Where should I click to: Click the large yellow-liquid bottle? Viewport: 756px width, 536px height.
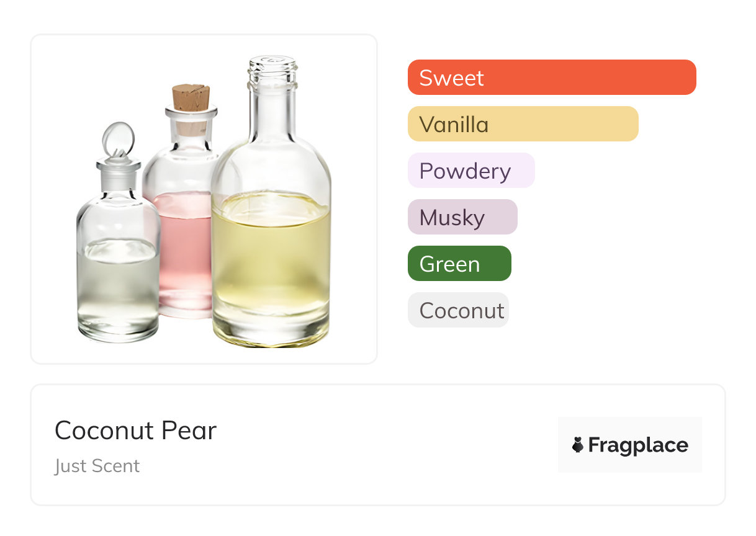(271, 248)
